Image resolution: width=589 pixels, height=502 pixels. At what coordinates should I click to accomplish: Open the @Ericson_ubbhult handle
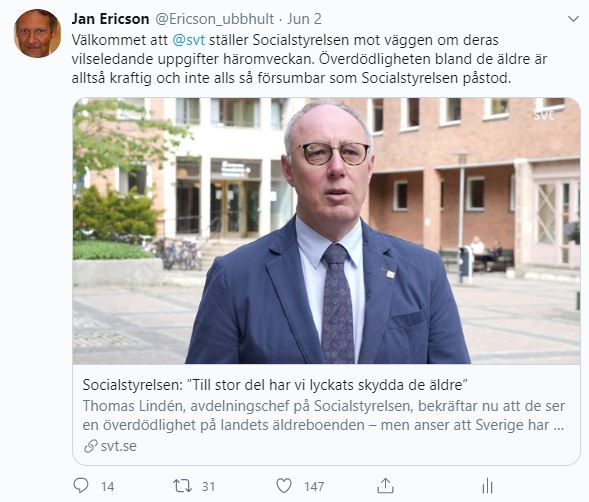point(214,19)
